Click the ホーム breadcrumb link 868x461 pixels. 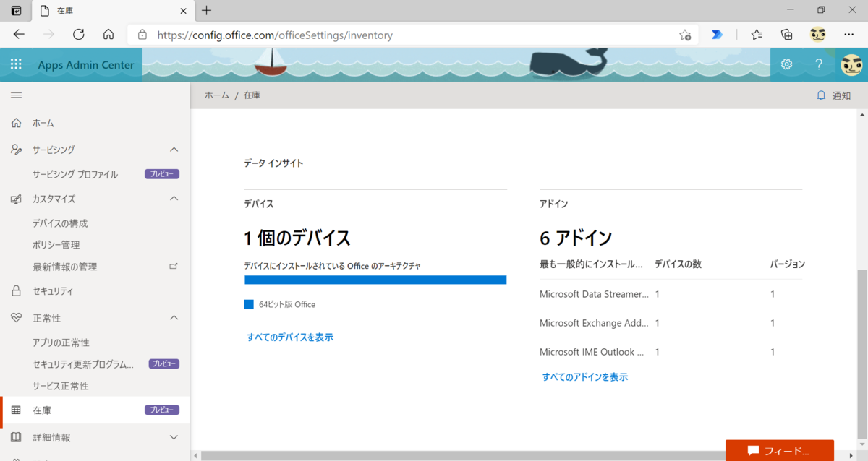click(x=217, y=95)
